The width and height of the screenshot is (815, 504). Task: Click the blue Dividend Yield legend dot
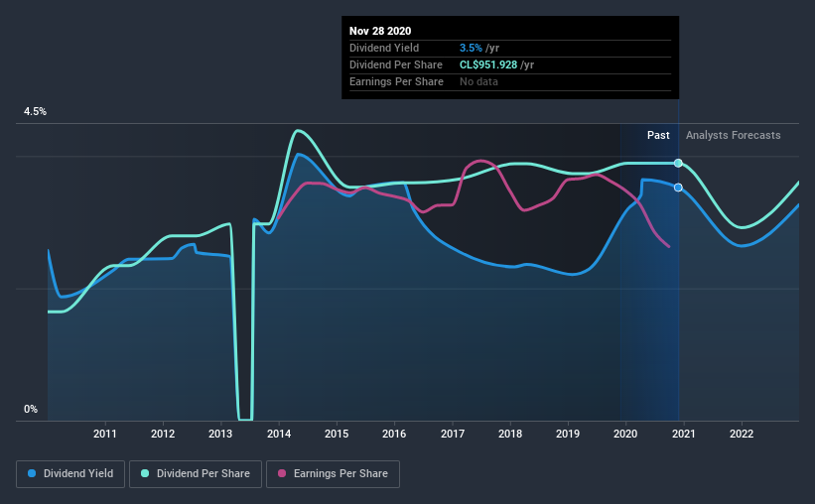coord(32,473)
